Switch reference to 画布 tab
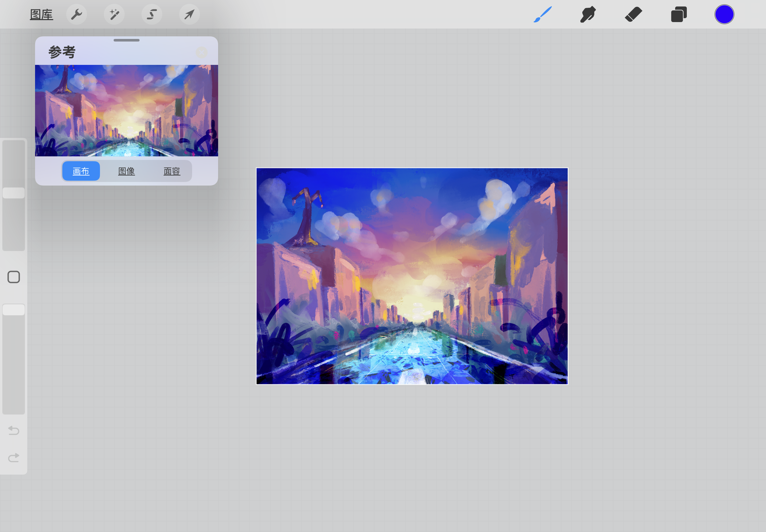This screenshot has height=532, width=766. pos(81,171)
